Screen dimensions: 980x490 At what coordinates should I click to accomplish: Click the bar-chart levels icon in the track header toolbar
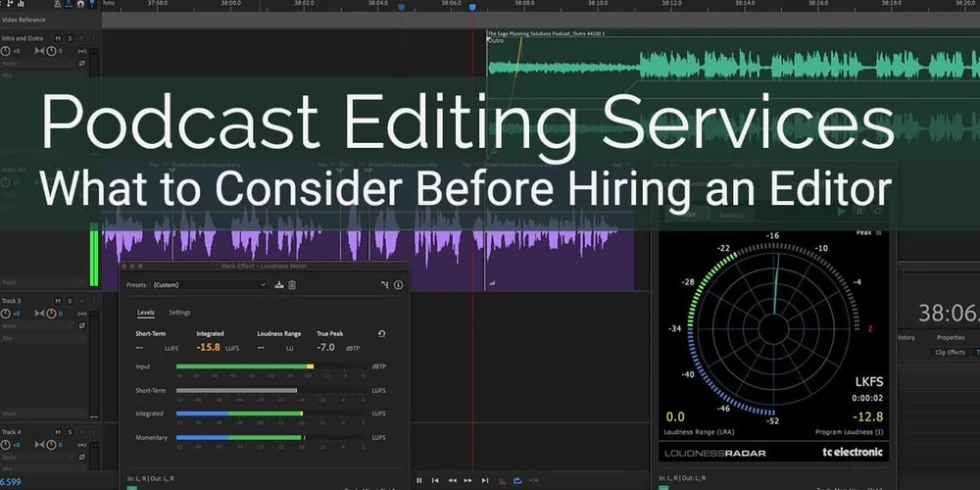coord(21,4)
